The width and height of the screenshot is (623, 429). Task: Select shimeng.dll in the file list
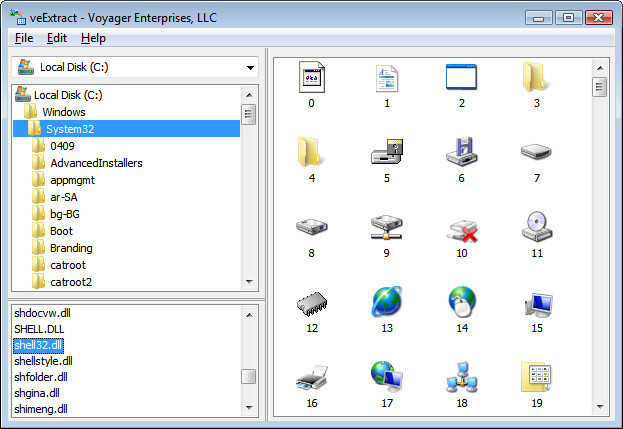tap(41, 409)
